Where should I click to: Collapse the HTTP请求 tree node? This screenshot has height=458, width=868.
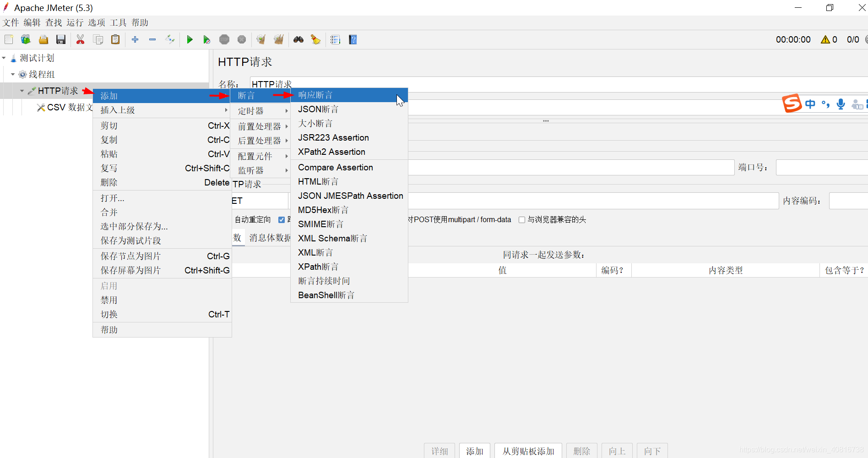(x=22, y=91)
